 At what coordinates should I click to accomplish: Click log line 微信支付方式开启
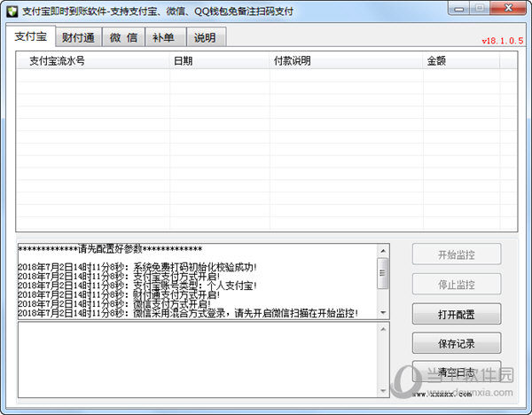[114, 304]
